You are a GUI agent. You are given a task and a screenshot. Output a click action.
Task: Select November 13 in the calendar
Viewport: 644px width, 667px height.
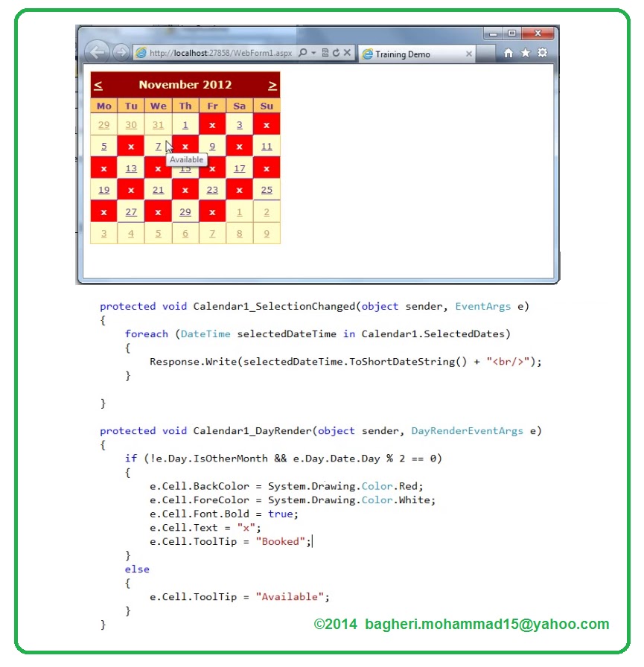(x=131, y=168)
